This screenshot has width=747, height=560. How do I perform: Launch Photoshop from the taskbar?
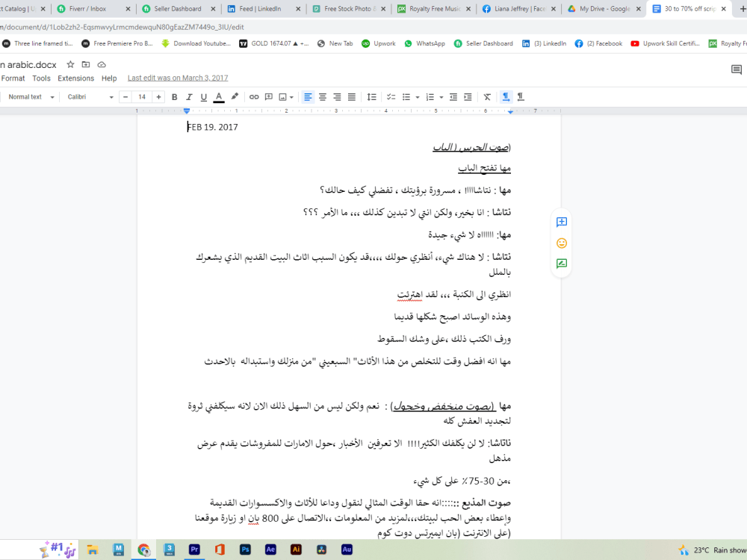[245, 550]
